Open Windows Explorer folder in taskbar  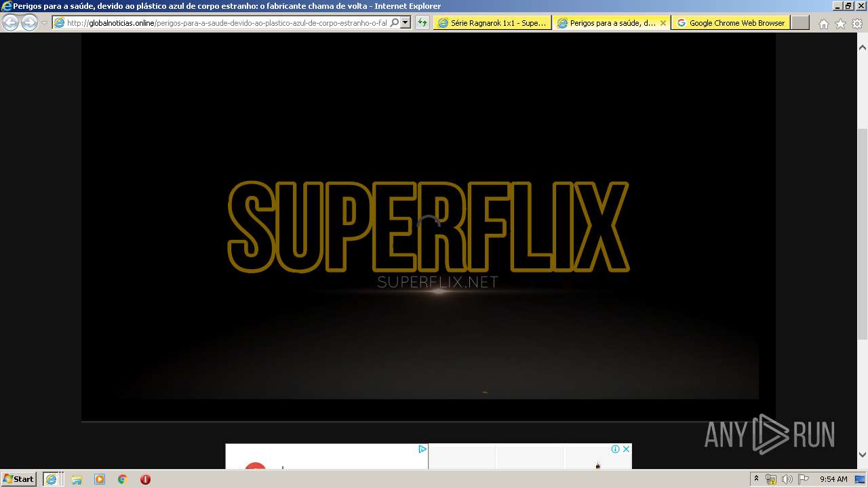(77, 479)
